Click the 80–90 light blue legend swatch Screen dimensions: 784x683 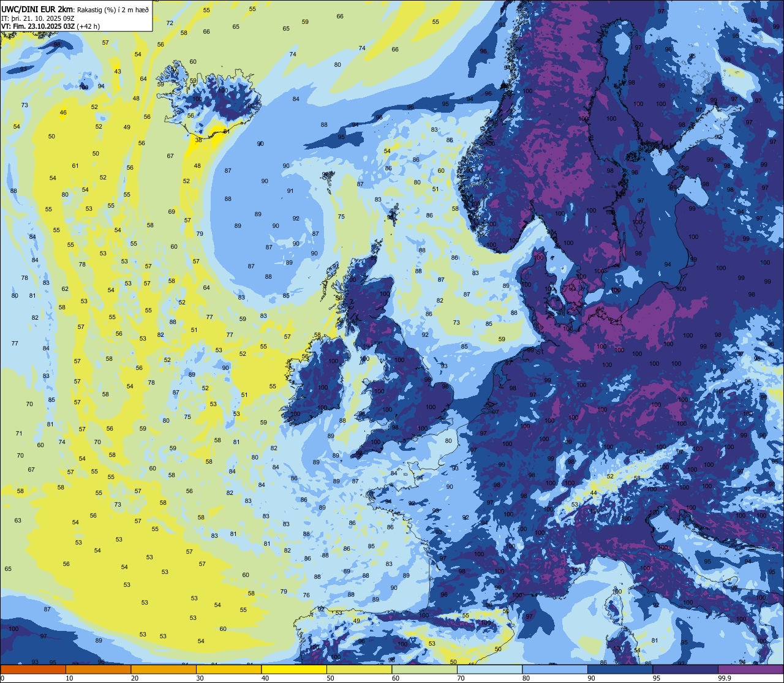click(x=555, y=669)
